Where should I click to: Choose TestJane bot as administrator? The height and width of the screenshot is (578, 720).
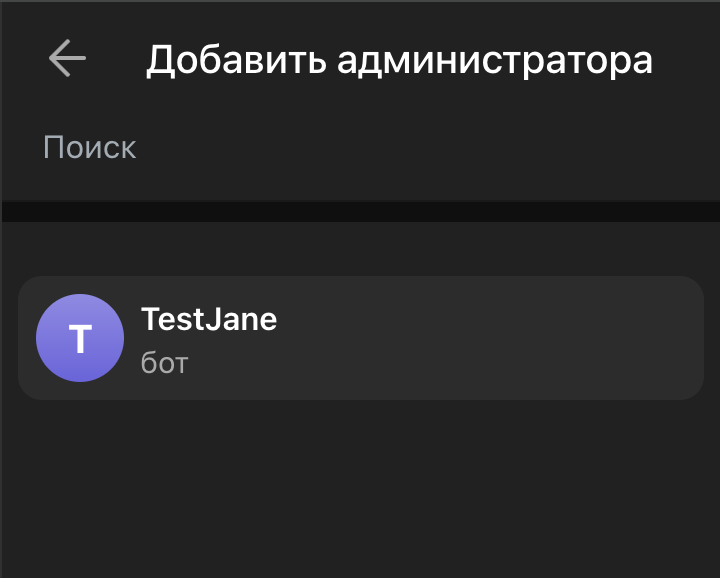click(x=361, y=338)
